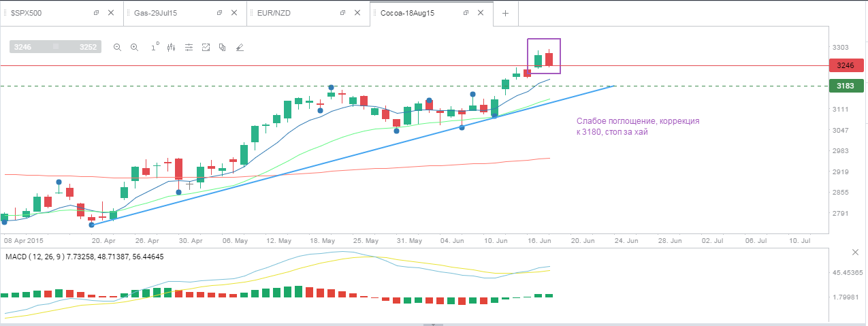Click the 25. May date axis label
The width and height of the screenshot is (868, 326).
pos(366,240)
